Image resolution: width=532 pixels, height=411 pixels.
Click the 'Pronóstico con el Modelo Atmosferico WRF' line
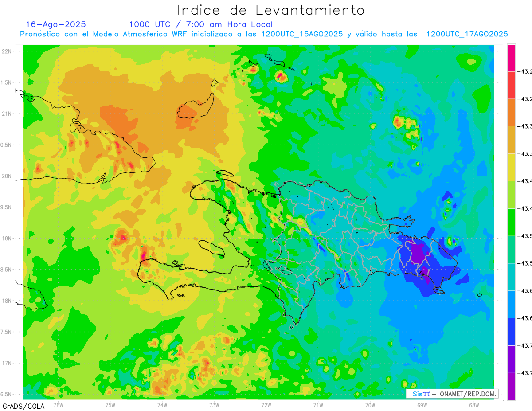tap(264, 34)
